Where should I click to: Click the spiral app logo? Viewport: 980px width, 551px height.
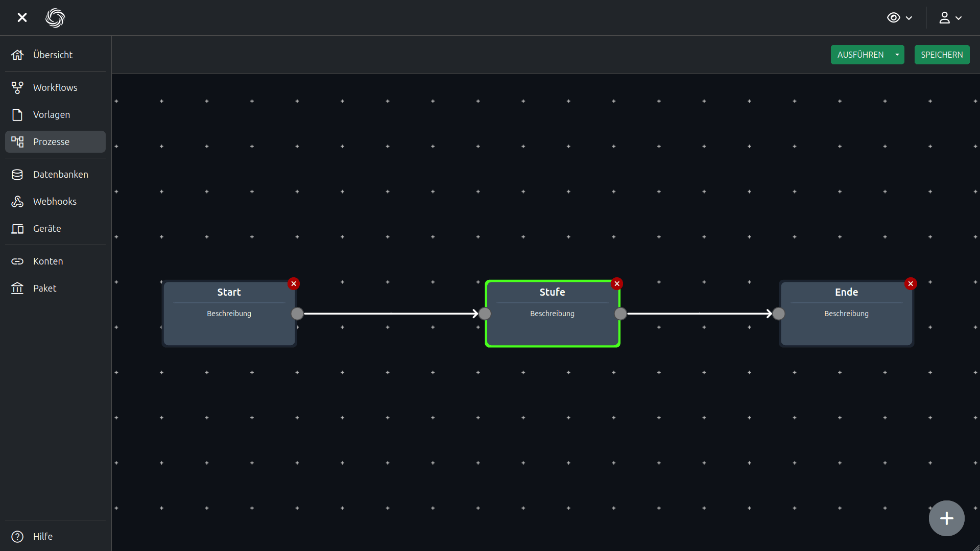point(55,18)
